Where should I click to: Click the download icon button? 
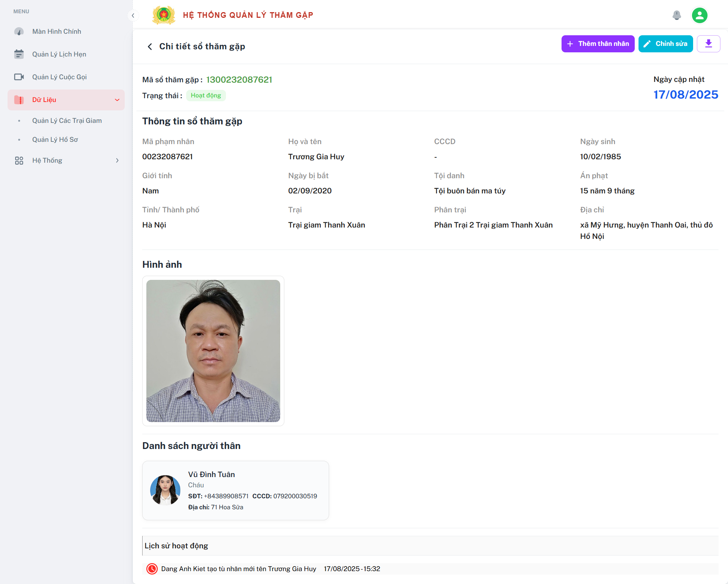point(708,44)
